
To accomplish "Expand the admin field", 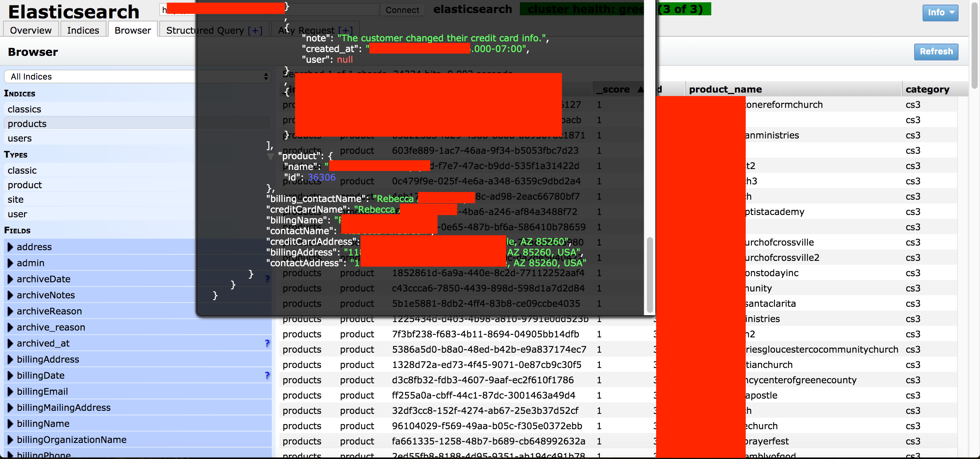I will 10,263.
